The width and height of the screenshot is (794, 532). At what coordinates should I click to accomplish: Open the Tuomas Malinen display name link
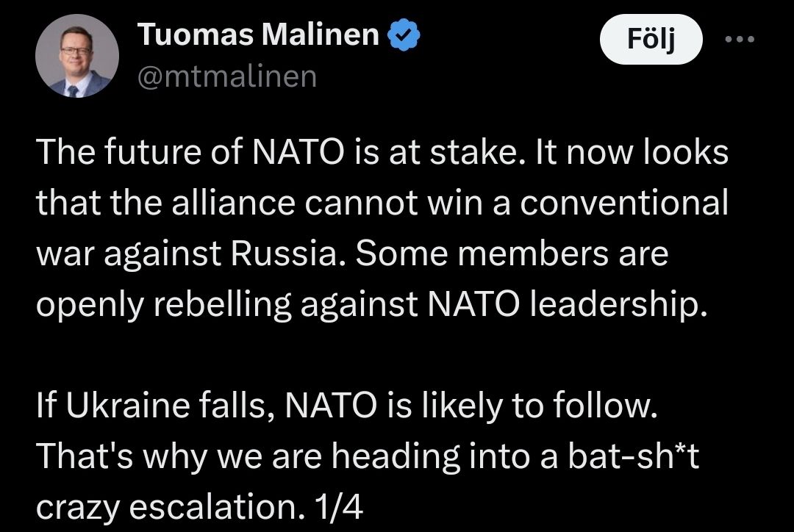258,35
